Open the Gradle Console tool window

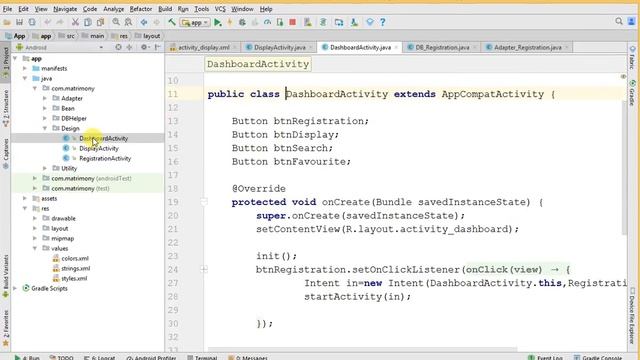point(598,357)
